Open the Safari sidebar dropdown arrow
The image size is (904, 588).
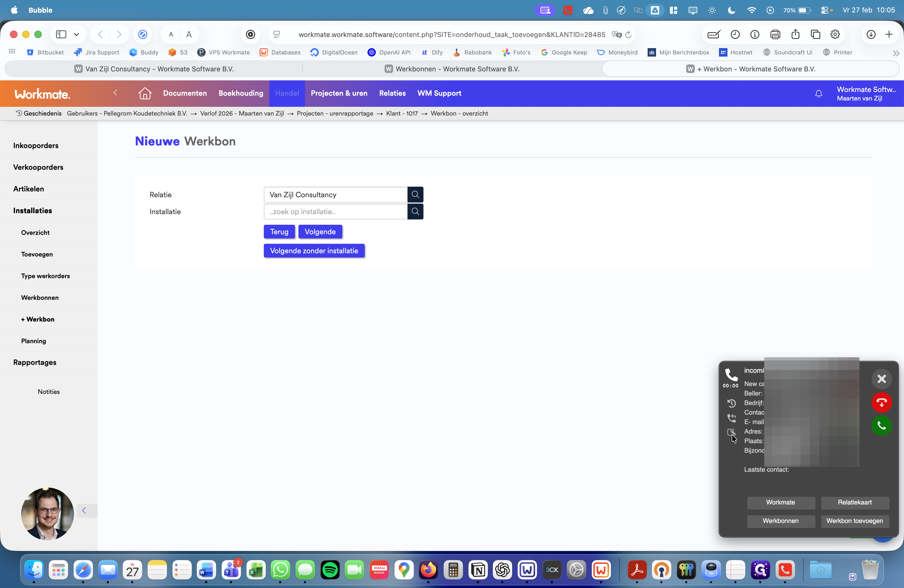[76, 35]
